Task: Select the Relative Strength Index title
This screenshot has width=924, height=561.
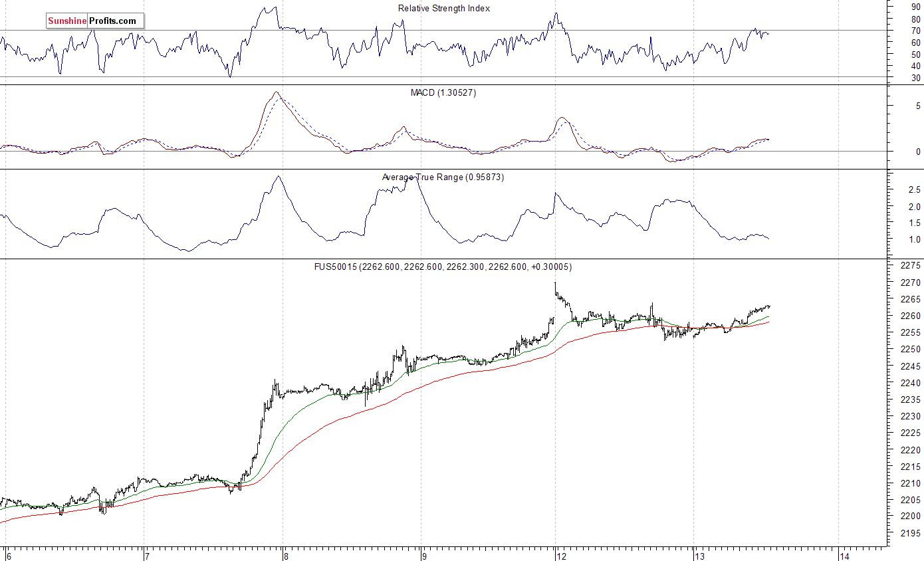Action: coord(444,9)
